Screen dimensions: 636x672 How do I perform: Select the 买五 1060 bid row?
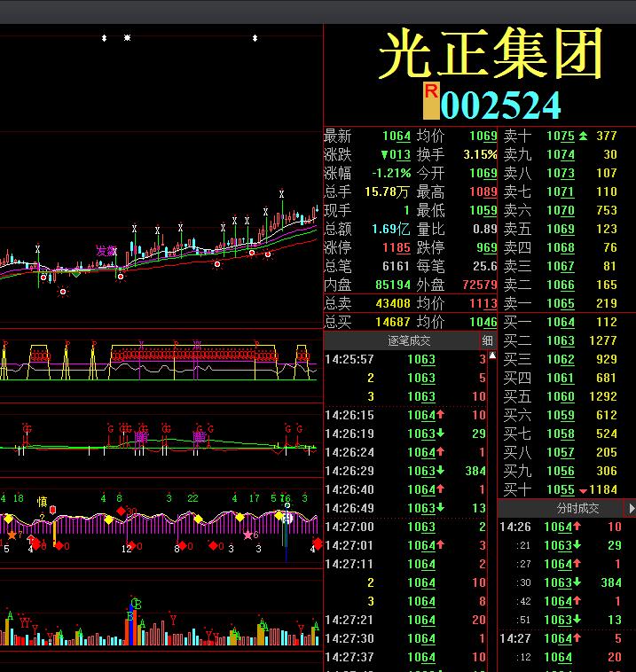(x=560, y=396)
